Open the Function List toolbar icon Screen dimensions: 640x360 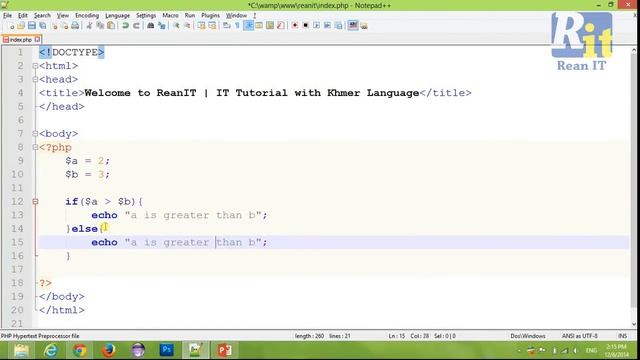[x=281, y=26]
